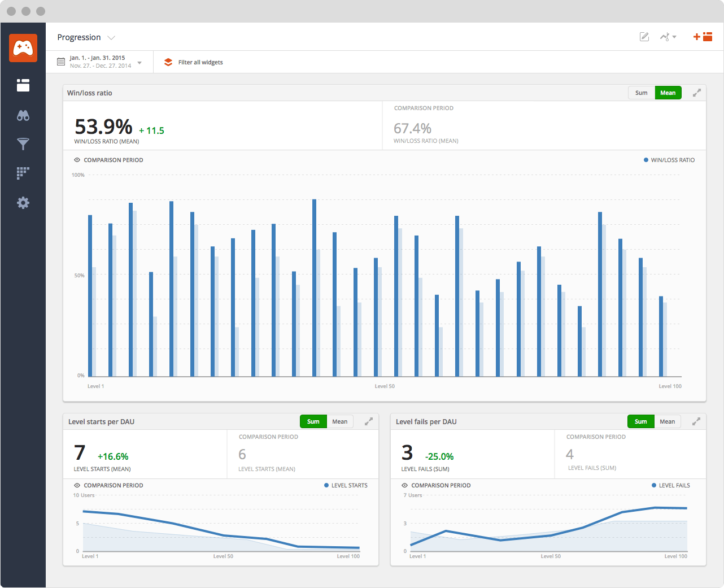Select the funnel filter icon in sidebar

pos(23,144)
